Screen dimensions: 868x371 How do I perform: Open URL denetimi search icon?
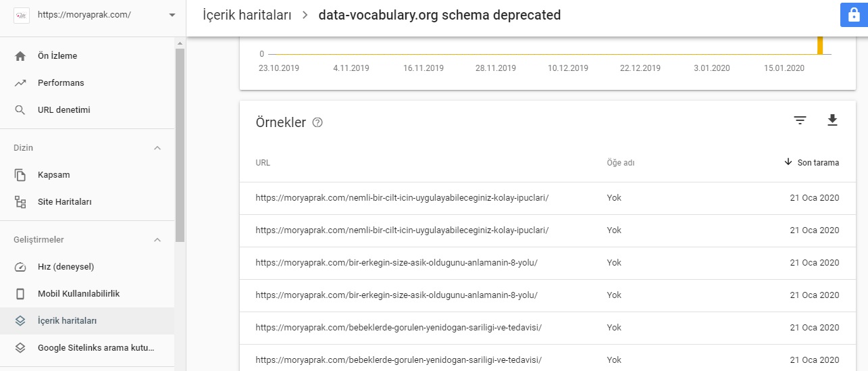click(20, 110)
